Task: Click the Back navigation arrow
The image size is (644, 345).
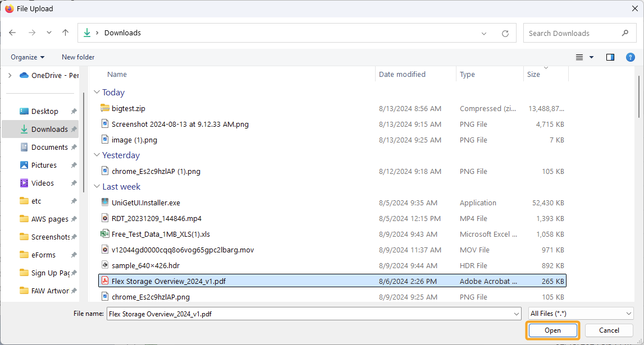Action: coord(12,33)
